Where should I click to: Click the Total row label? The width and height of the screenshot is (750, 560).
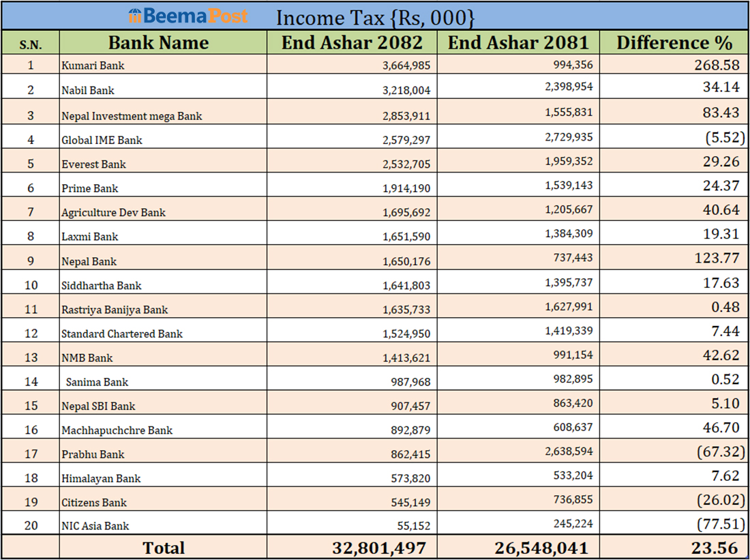[x=163, y=548]
